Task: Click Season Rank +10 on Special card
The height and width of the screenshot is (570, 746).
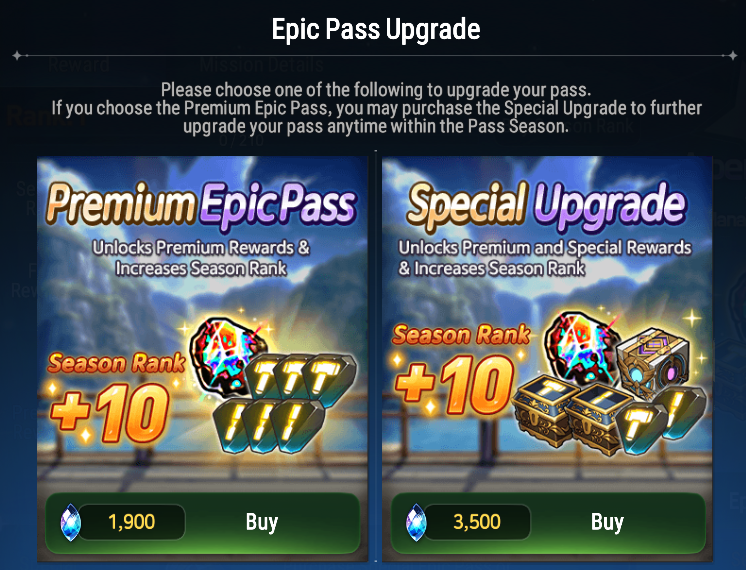Action: point(461,368)
